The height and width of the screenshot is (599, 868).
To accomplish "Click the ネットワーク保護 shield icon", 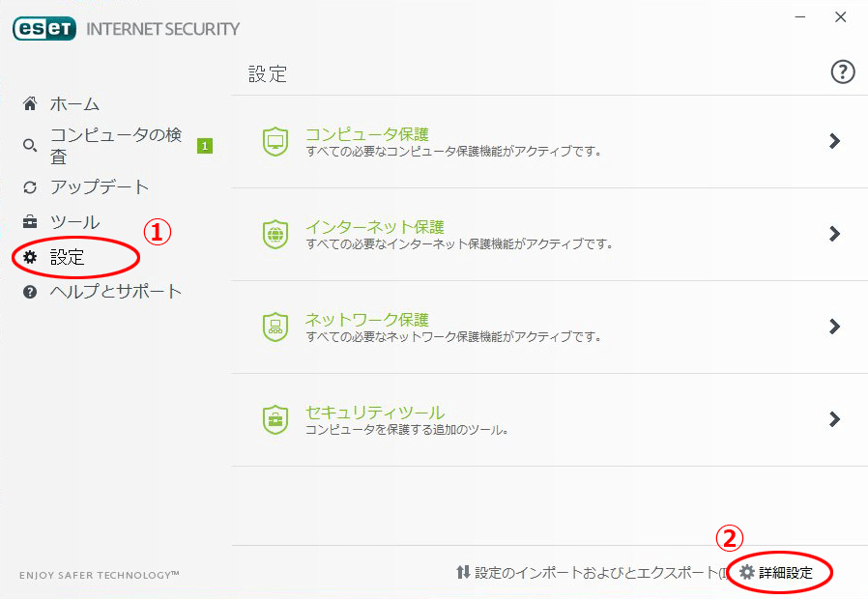I will [275, 327].
